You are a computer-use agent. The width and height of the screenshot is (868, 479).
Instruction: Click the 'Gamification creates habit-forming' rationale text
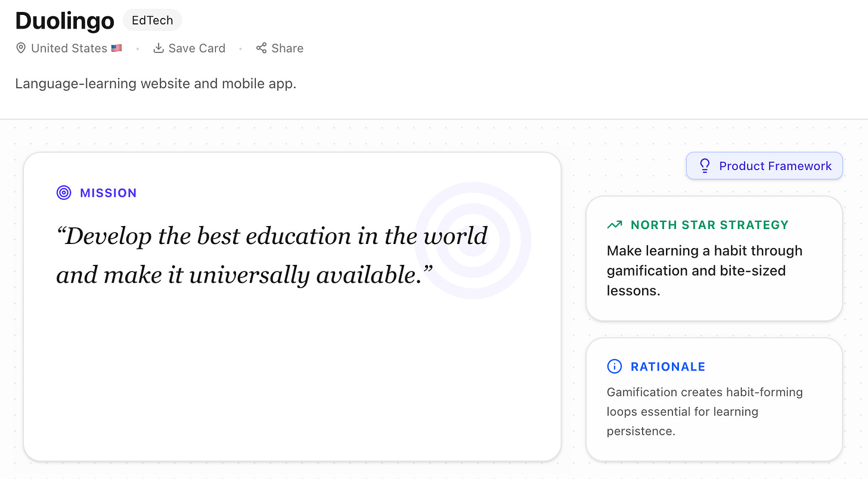coord(705,412)
